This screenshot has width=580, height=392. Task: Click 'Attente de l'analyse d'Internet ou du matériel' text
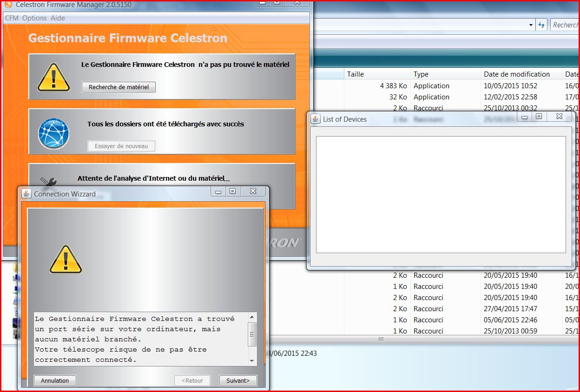click(153, 178)
